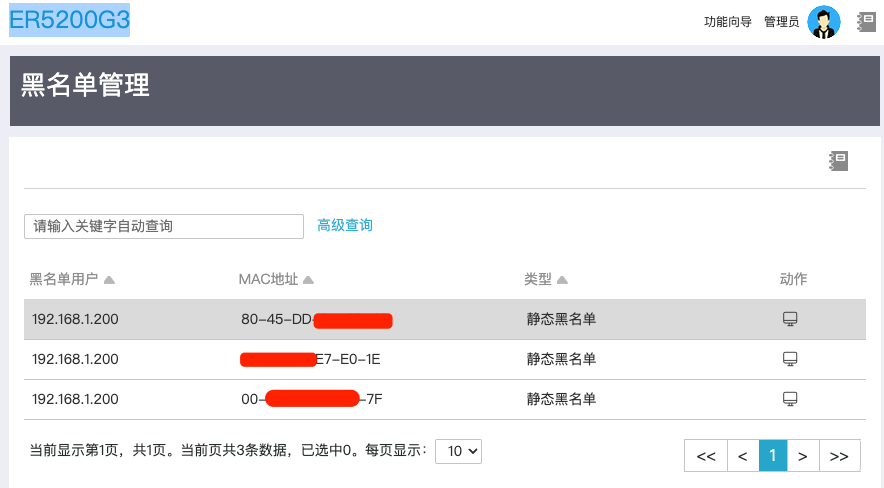Open 功能向导 in the top menu
The width and height of the screenshot is (884, 488).
727,22
